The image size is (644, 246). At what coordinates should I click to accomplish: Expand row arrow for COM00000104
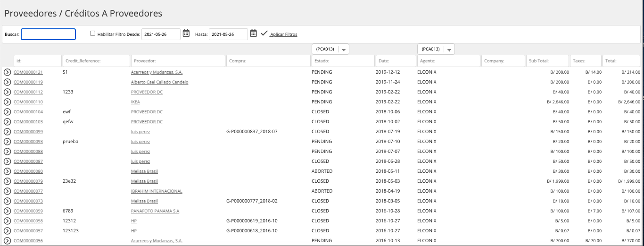pyautogui.click(x=7, y=112)
